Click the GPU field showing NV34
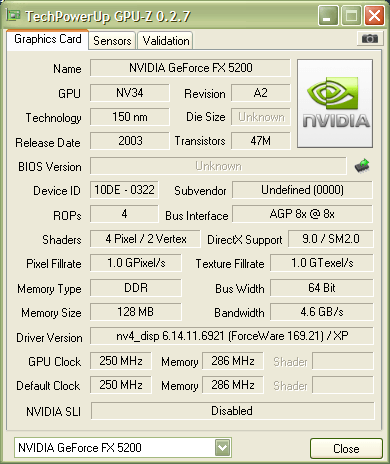The height and width of the screenshot is (464, 390). click(x=130, y=93)
